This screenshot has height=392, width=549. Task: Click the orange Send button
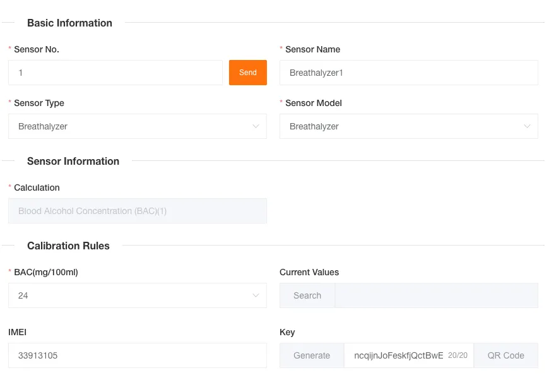tap(247, 73)
